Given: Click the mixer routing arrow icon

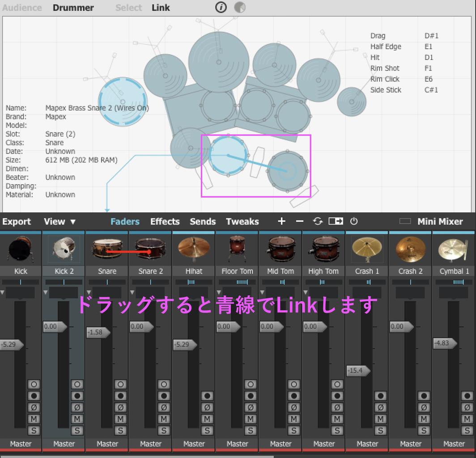Looking at the screenshot, I should click(x=336, y=221).
